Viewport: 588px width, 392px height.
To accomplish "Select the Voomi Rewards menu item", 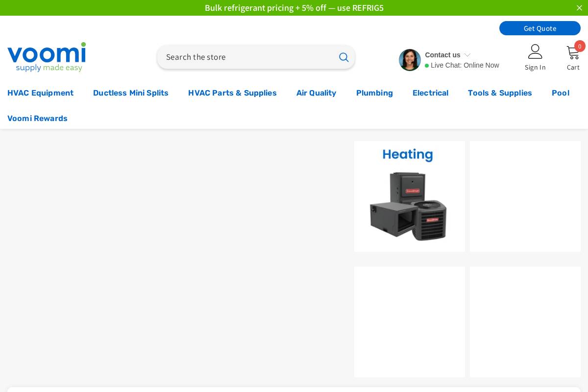I will [37, 118].
